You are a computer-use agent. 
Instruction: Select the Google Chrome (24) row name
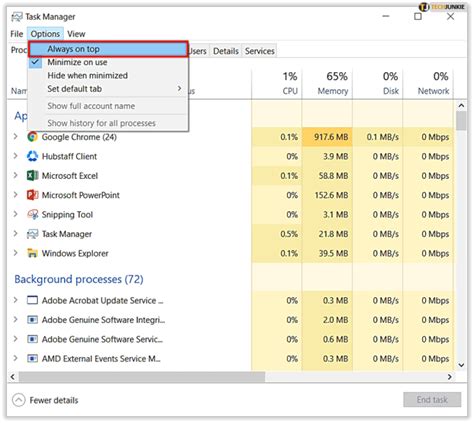79,137
